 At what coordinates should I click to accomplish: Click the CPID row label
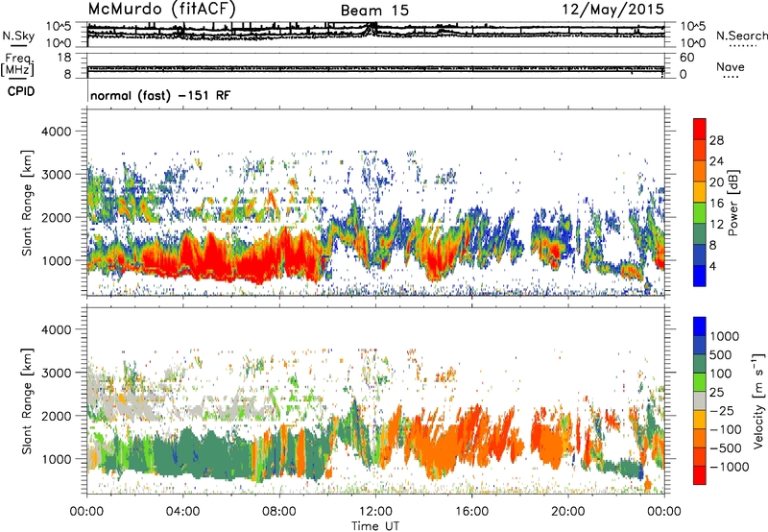click(x=21, y=91)
